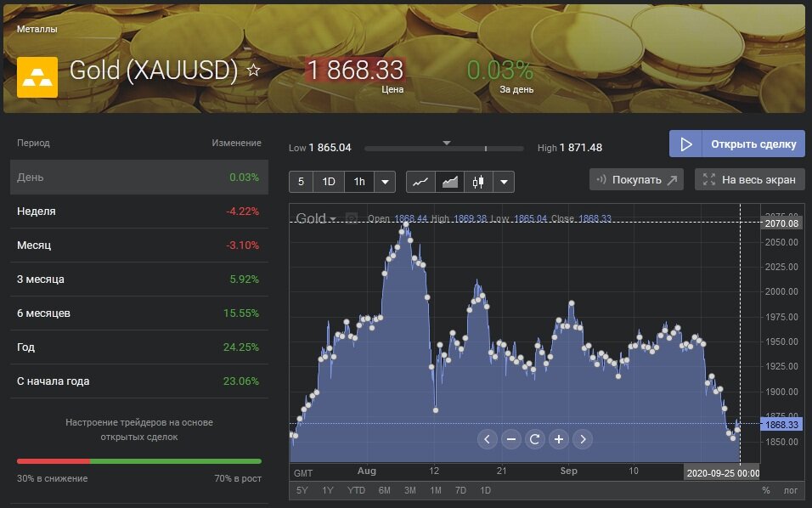Image resolution: width=812 pixels, height=508 pixels.
Task: Open the timeframe interval dropdown arrow
Action: pos(385,182)
